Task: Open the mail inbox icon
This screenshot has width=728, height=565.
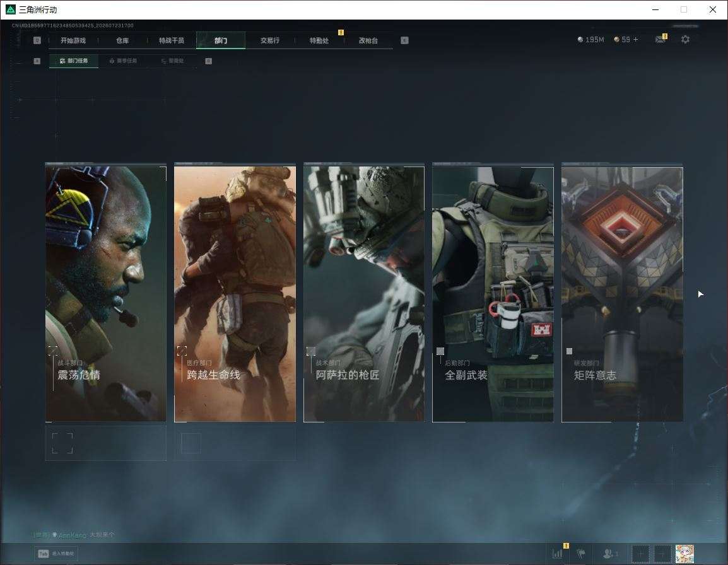Action: pos(660,40)
